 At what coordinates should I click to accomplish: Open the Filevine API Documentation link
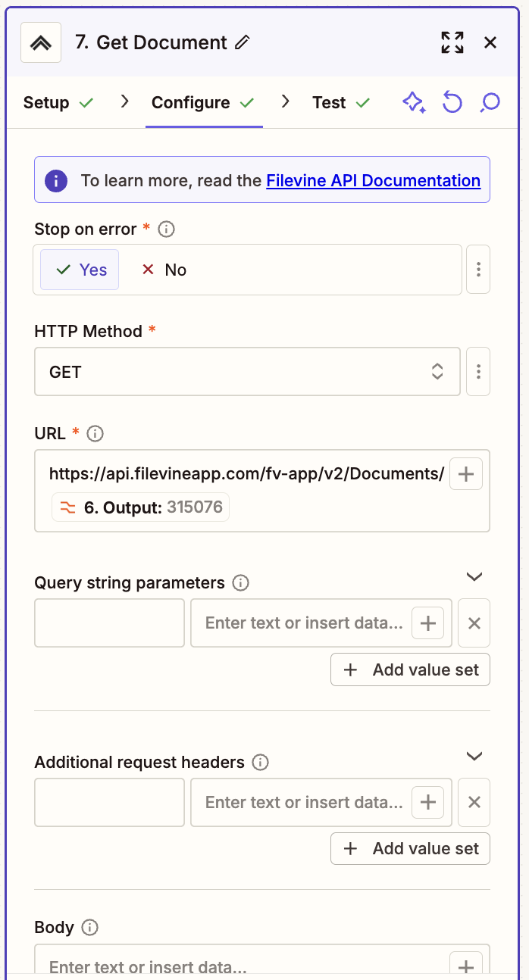(373, 180)
